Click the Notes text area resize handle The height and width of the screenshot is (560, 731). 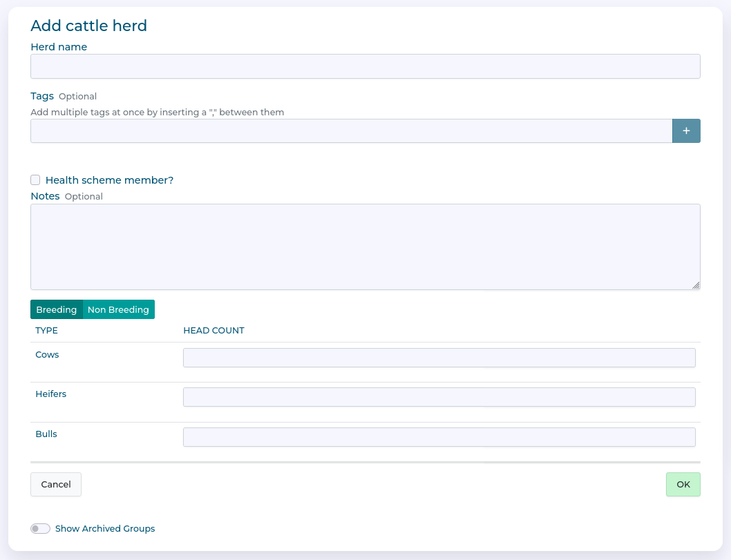tap(696, 285)
